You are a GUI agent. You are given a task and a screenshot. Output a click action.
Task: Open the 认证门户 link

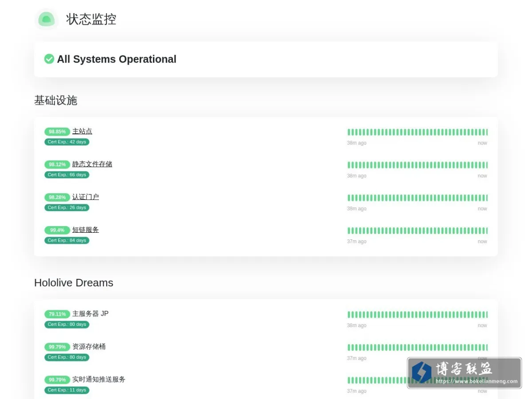click(x=86, y=197)
